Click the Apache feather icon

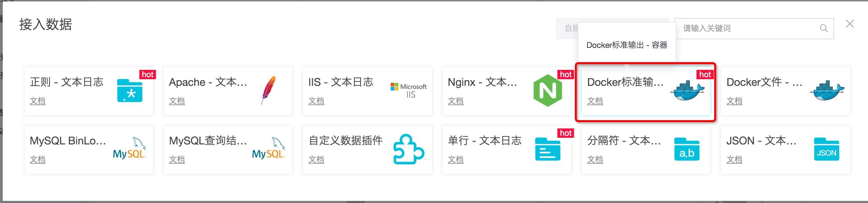269,90
